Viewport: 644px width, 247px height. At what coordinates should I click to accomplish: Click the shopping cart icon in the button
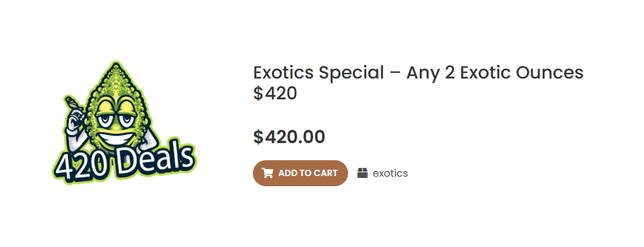pyautogui.click(x=267, y=173)
